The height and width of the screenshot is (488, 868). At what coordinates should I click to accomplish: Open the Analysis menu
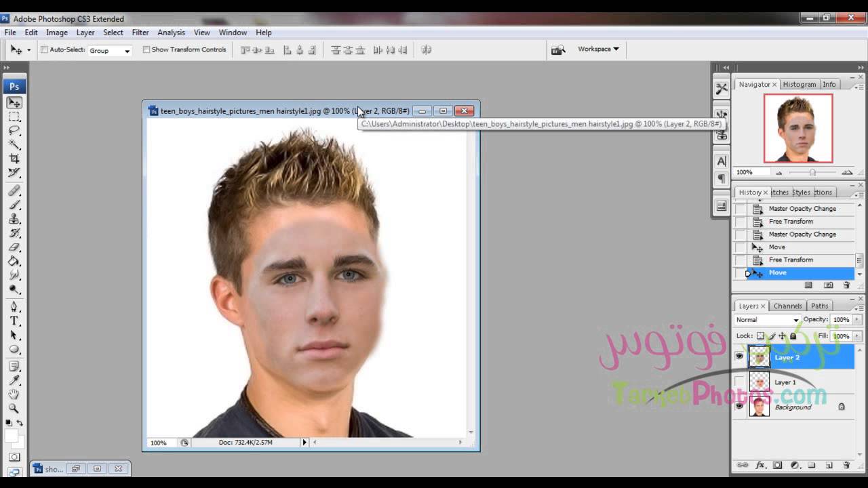point(171,33)
